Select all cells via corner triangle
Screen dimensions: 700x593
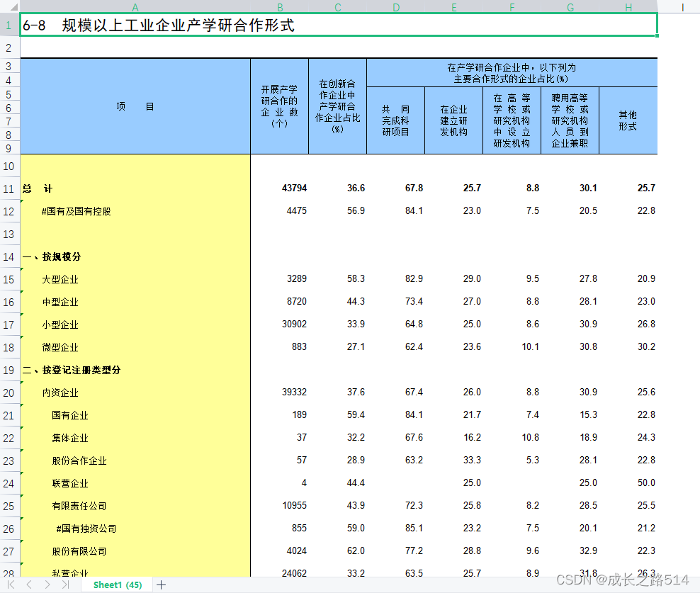click(x=10, y=6)
